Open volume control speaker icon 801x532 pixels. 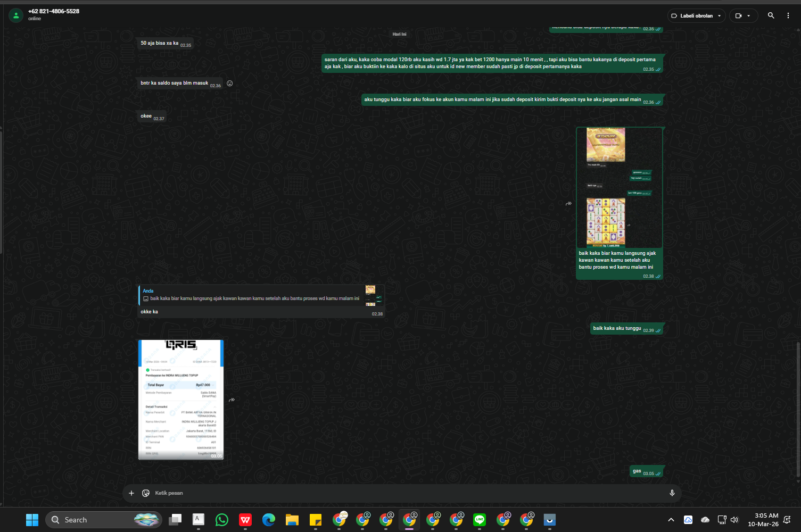coord(735,520)
